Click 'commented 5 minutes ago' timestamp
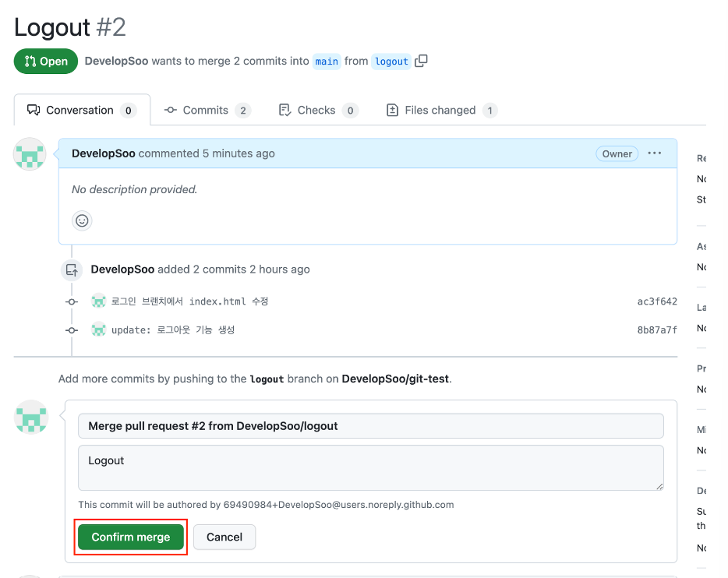Screen dimensions: 728x578 [x=207, y=153]
